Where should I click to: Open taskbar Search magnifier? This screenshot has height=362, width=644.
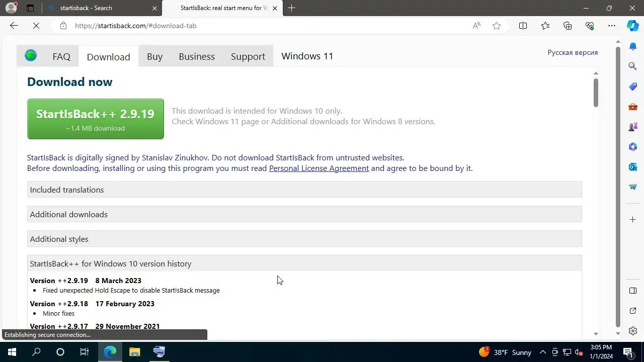click(x=36, y=352)
